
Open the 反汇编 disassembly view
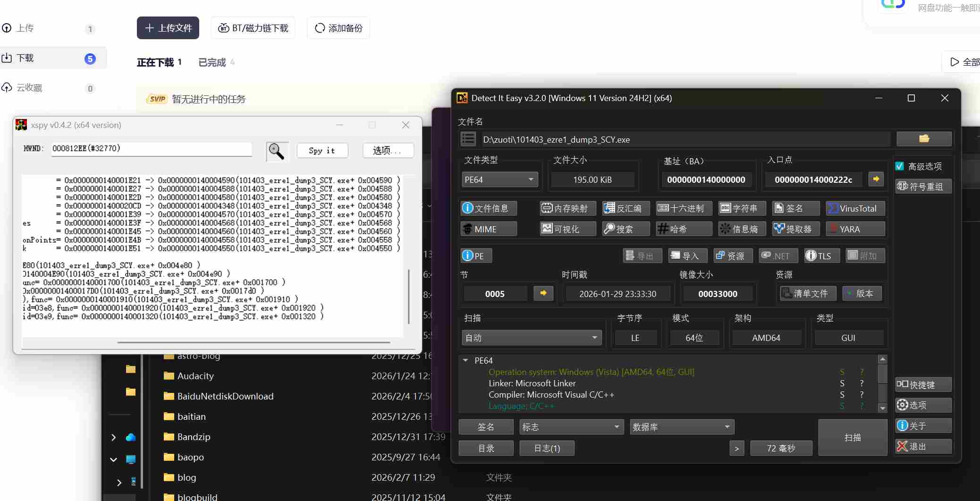point(626,208)
